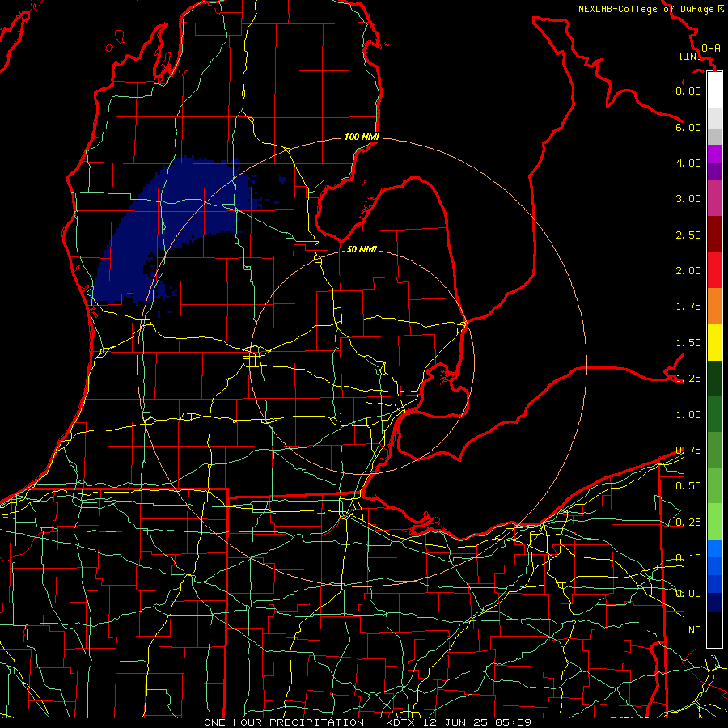This screenshot has width=728, height=728.
Task: Click the 2.00 legend value
Action: coord(688,271)
